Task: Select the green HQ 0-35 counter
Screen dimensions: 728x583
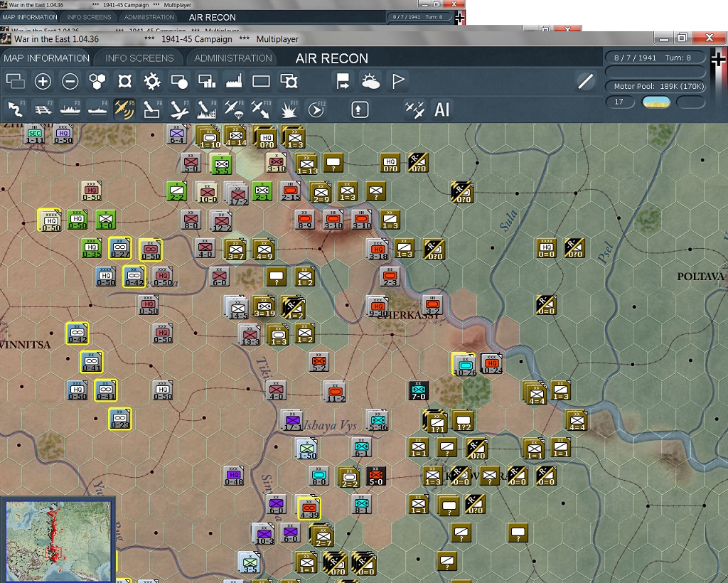Action: click(92, 248)
